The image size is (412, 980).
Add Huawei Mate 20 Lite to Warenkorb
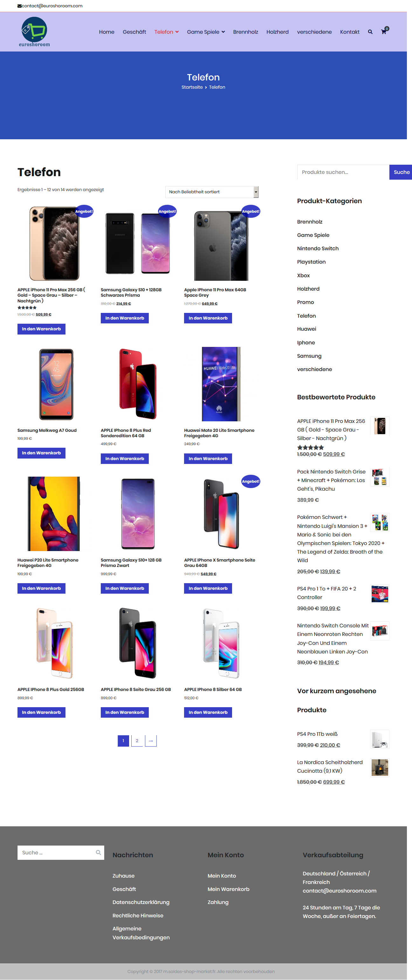[x=208, y=459]
